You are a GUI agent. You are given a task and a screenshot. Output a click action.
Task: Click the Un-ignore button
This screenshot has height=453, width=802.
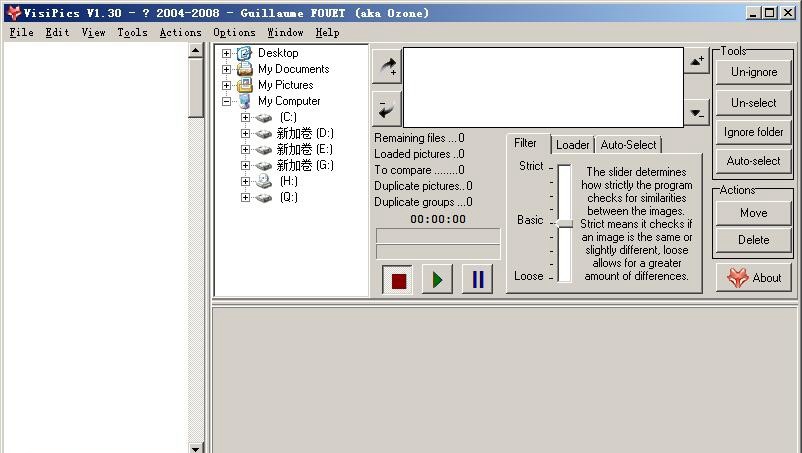click(x=754, y=72)
